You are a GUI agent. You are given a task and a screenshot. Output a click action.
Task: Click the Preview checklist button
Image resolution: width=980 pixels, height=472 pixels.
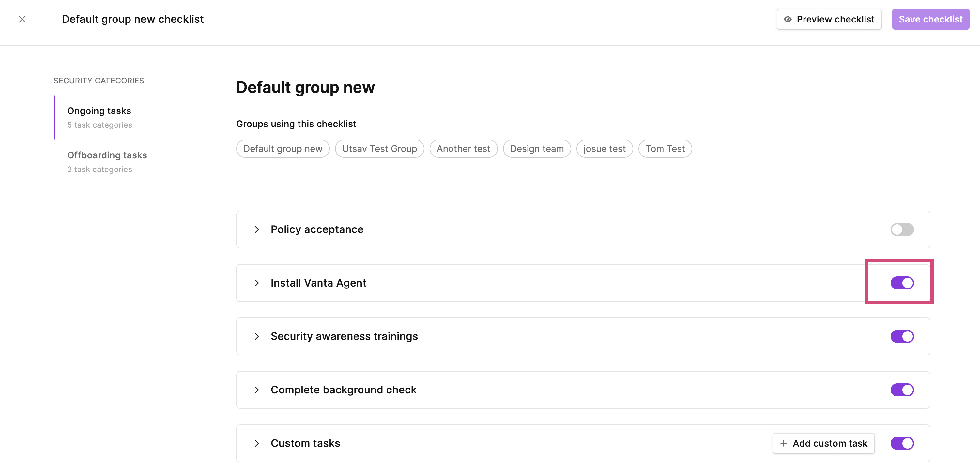pos(829,19)
